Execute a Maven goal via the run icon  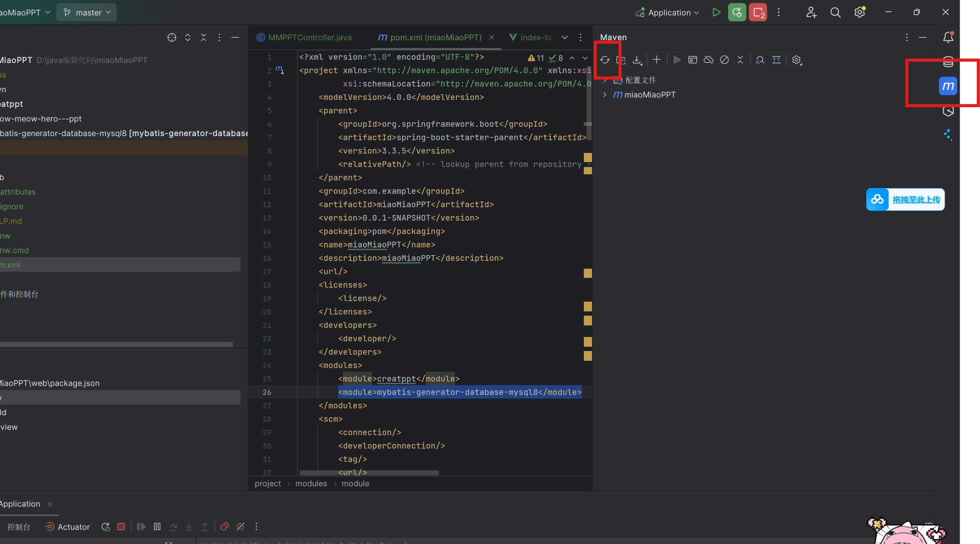[x=677, y=60]
